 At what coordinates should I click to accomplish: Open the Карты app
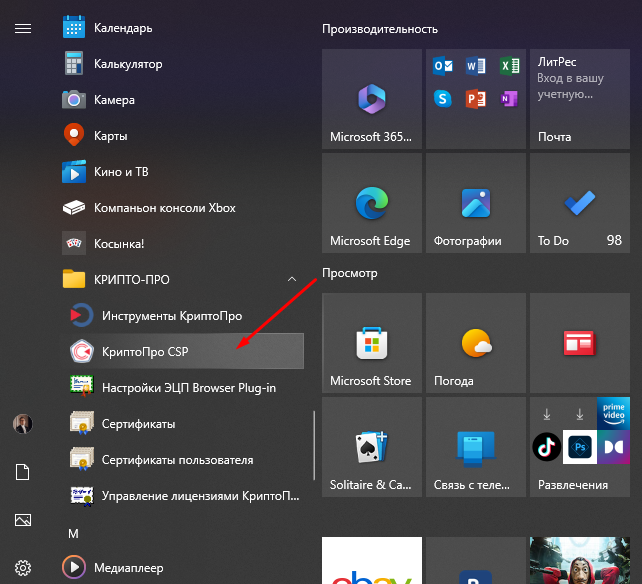[183, 136]
